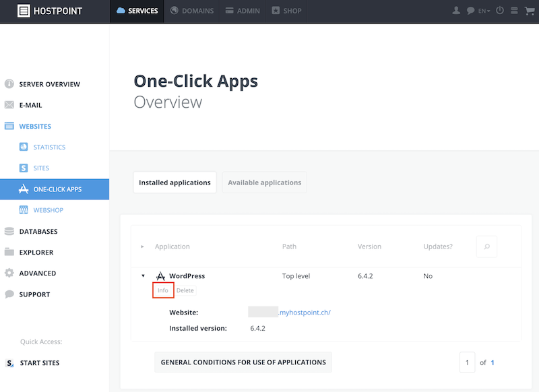Open the Services top menu
539x392 pixels.
point(137,11)
